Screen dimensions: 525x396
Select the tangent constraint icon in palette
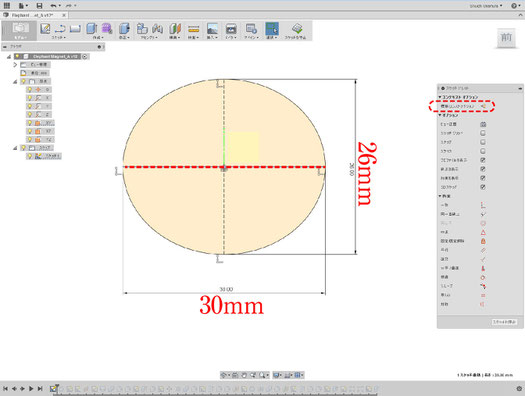tap(483, 277)
